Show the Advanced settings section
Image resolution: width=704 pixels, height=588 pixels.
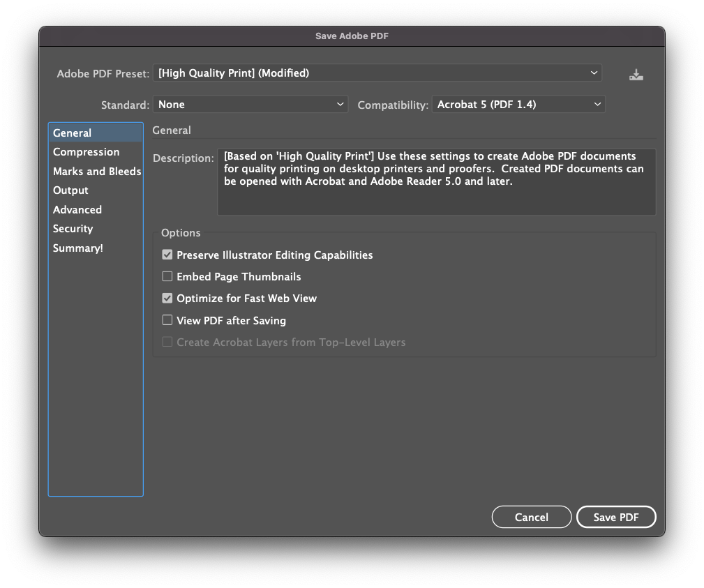point(96,210)
